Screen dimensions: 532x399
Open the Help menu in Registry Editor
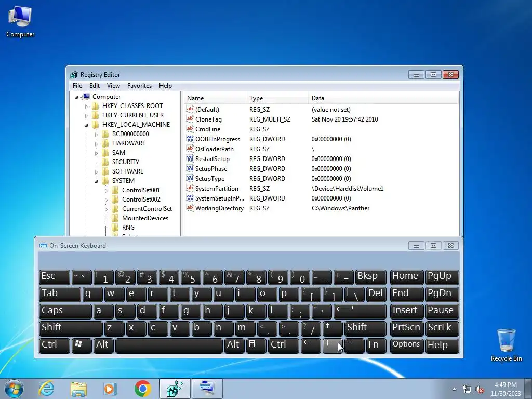pyautogui.click(x=165, y=86)
